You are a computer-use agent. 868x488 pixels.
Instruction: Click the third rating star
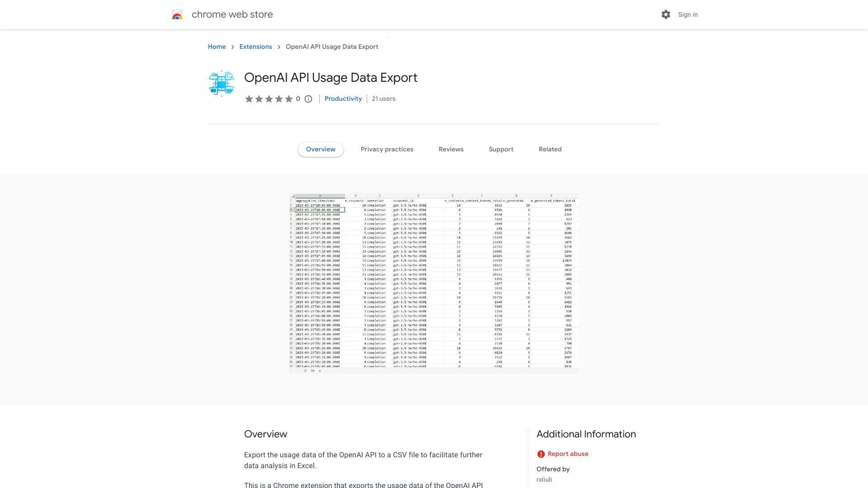[269, 99]
